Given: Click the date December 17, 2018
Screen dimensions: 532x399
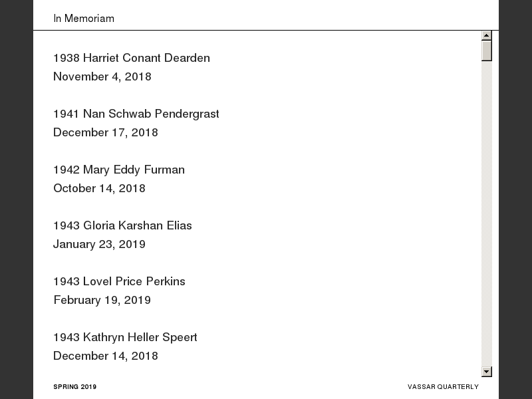Looking at the screenshot, I should click(x=106, y=132).
